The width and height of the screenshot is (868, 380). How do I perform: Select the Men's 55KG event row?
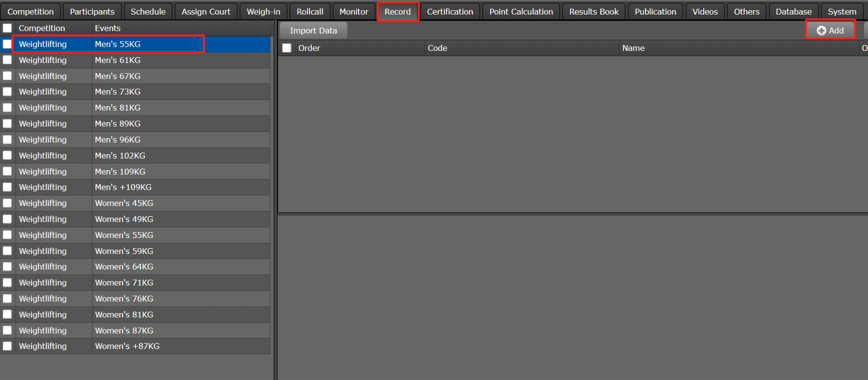pyautogui.click(x=118, y=44)
